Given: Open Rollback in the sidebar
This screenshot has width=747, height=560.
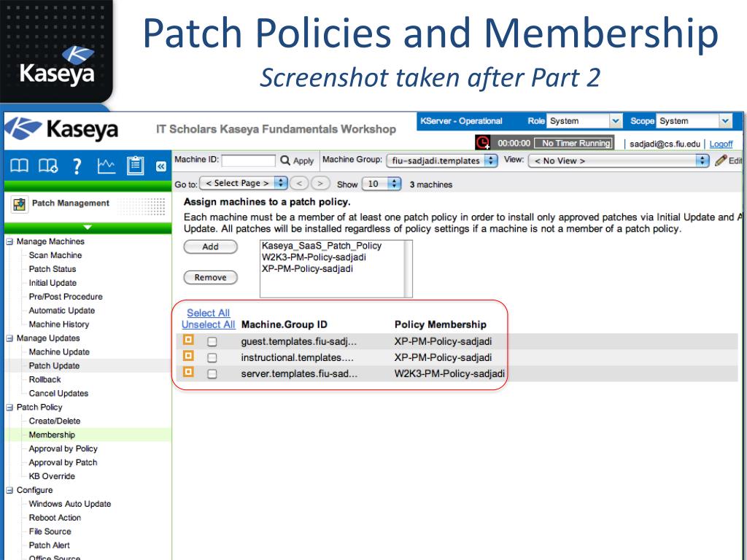Looking at the screenshot, I should (44, 379).
